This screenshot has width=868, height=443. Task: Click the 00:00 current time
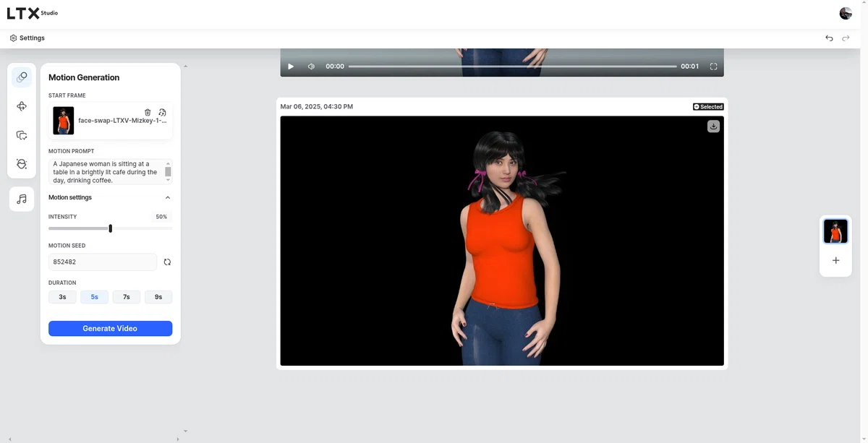click(x=335, y=66)
